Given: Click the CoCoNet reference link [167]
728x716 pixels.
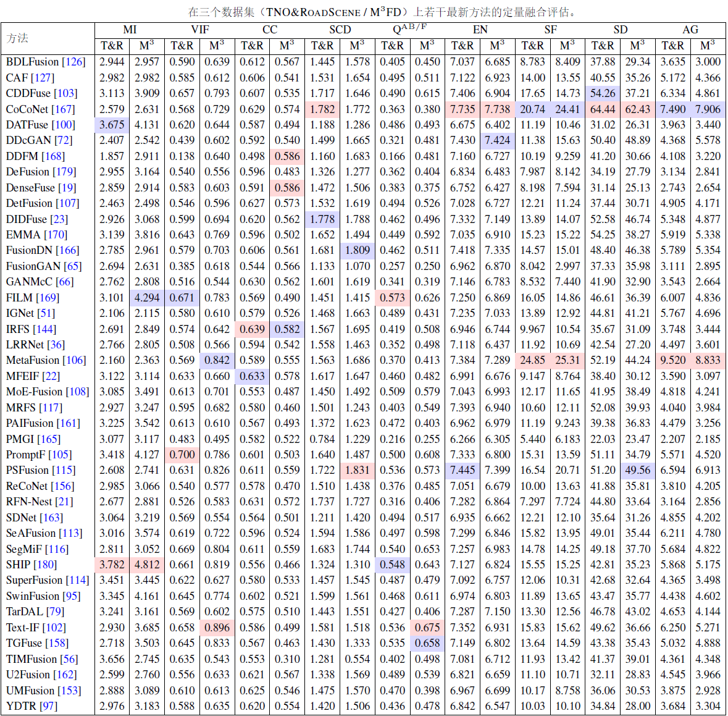Looking at the screenshot, I should click(63, 109).
